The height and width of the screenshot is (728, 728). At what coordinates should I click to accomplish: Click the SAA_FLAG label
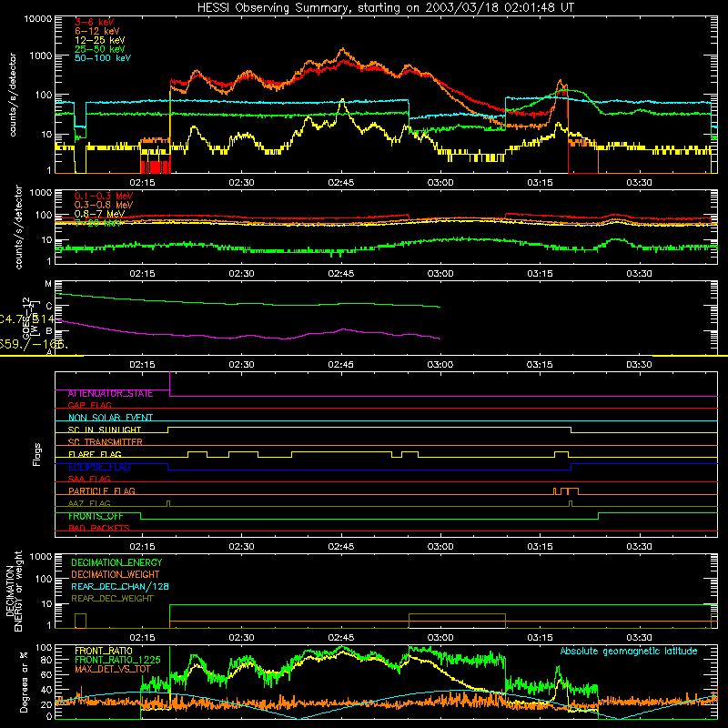pyautogui.click(x=89, y=479)
